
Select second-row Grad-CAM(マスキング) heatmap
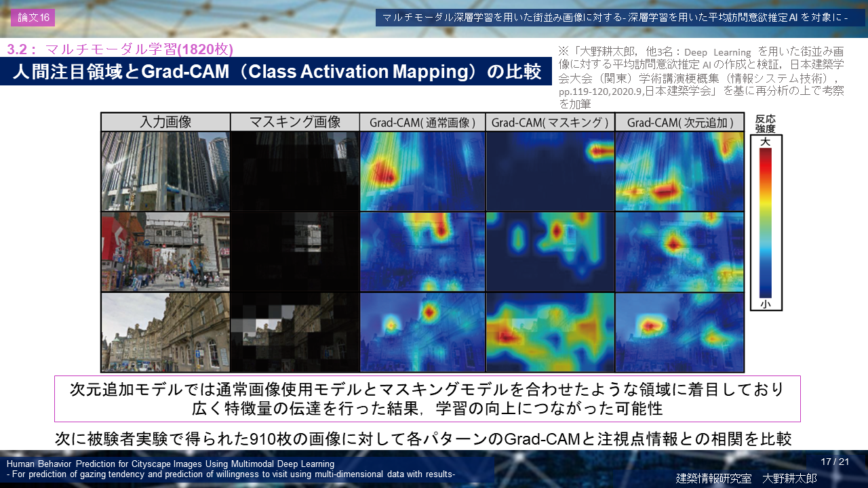550,251
